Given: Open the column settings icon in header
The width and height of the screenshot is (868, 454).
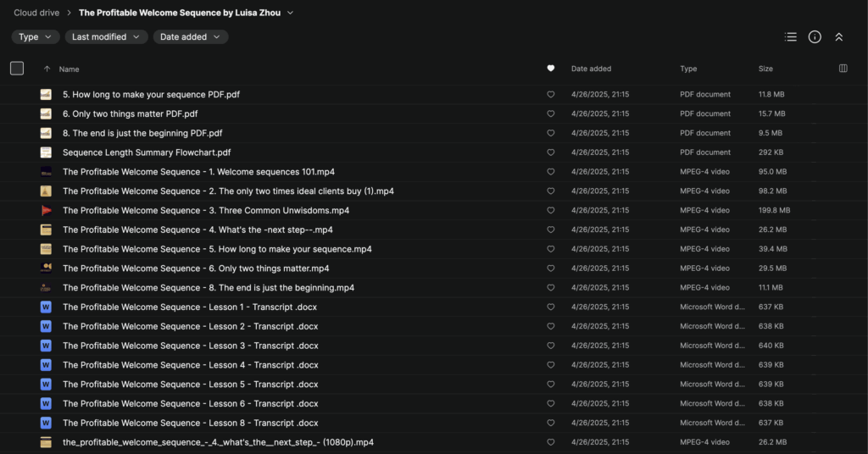Looking at the screenshot, I should pos(843,69).
